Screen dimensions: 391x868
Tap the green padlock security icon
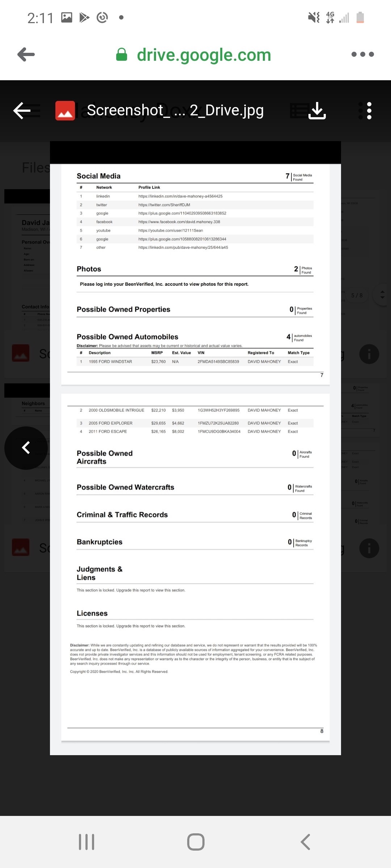coord(122,55)
